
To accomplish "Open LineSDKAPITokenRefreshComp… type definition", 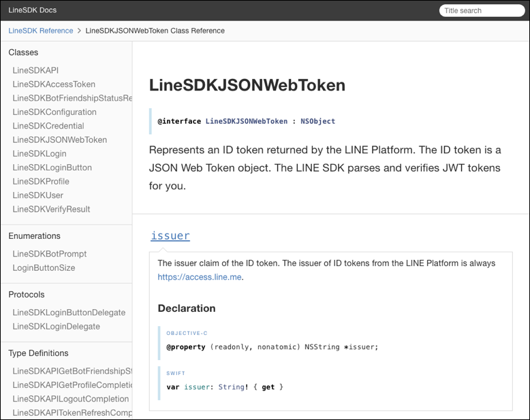I will click(x=72, y=413).
